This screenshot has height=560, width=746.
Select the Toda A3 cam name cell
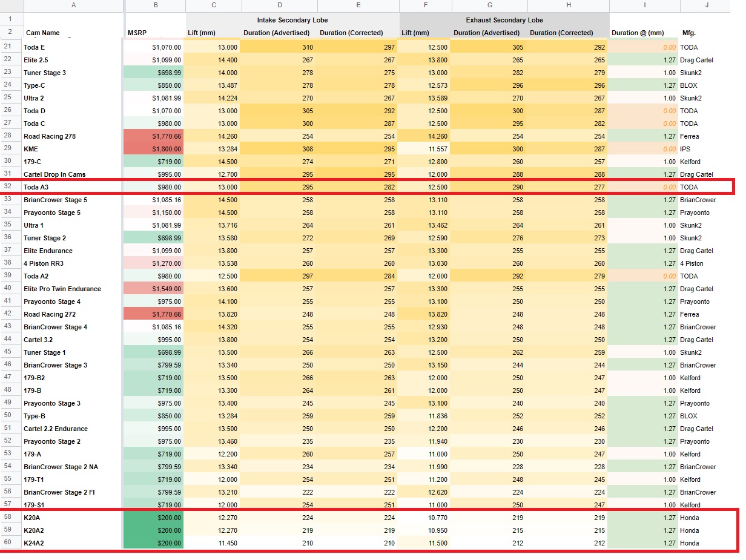click(73, 187)
